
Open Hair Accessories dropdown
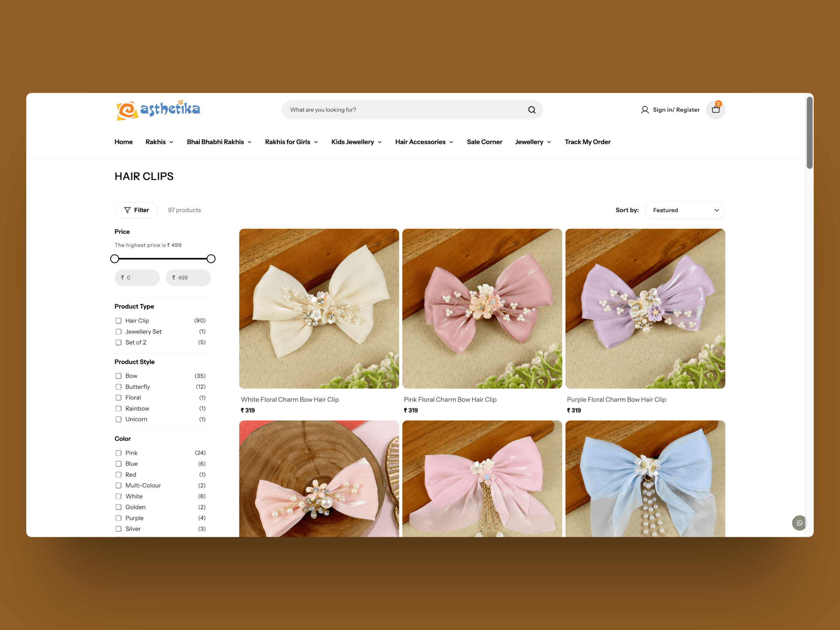tap(424, 142)
